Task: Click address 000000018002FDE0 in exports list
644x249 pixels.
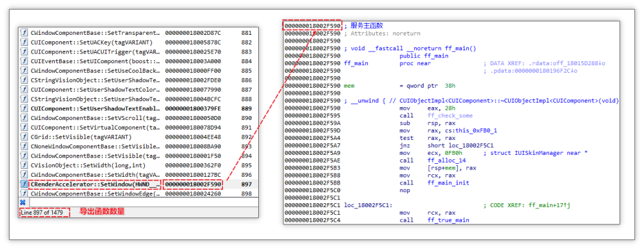Action: 193,80
